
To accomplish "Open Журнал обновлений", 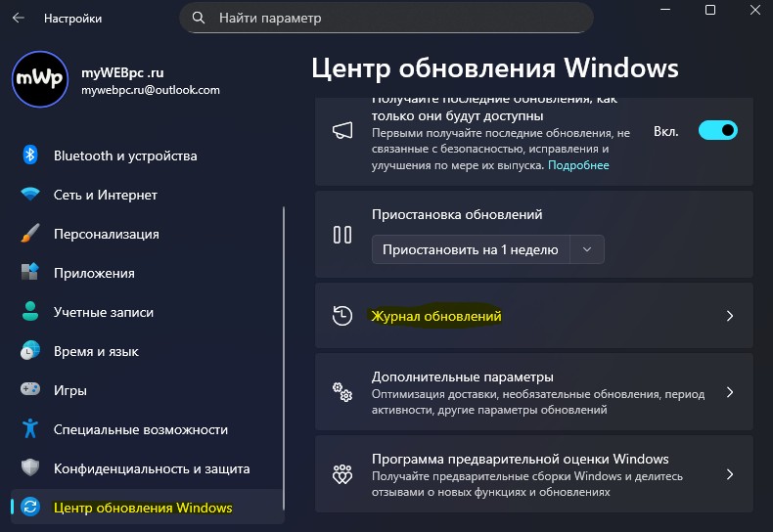I will tap(534, 316).
